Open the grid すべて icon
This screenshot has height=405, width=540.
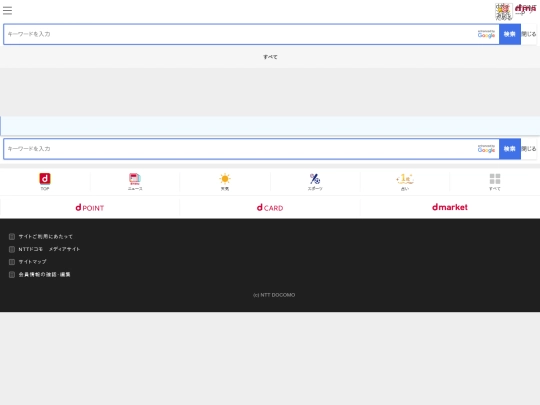(x=495, y=179)
